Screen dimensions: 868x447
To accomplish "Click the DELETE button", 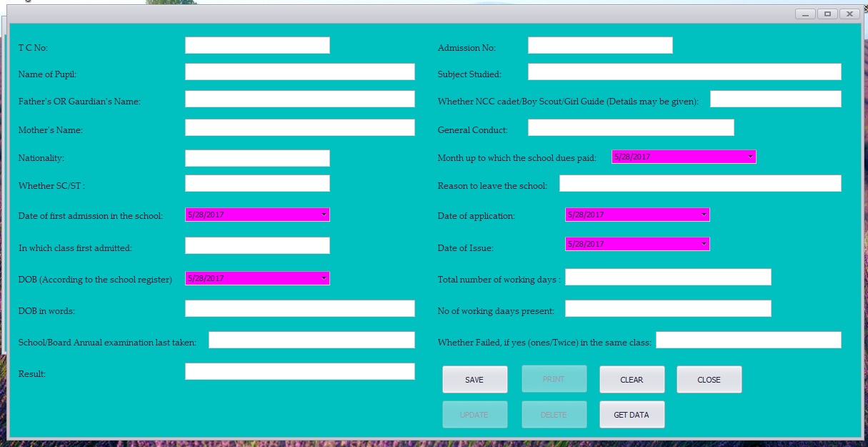I will [x=554, y=415].
